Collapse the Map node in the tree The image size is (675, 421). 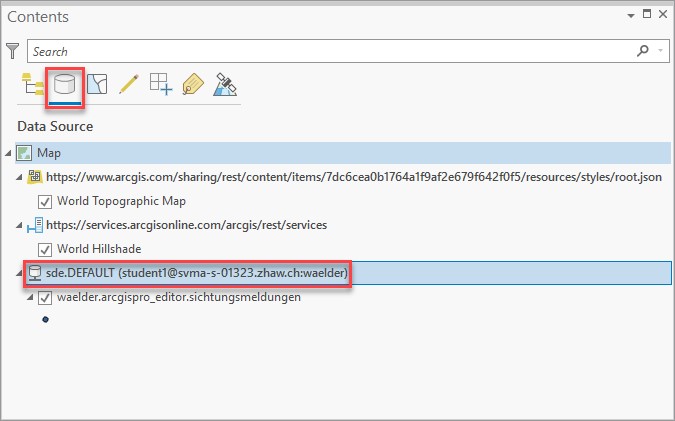tap(9, 153)
